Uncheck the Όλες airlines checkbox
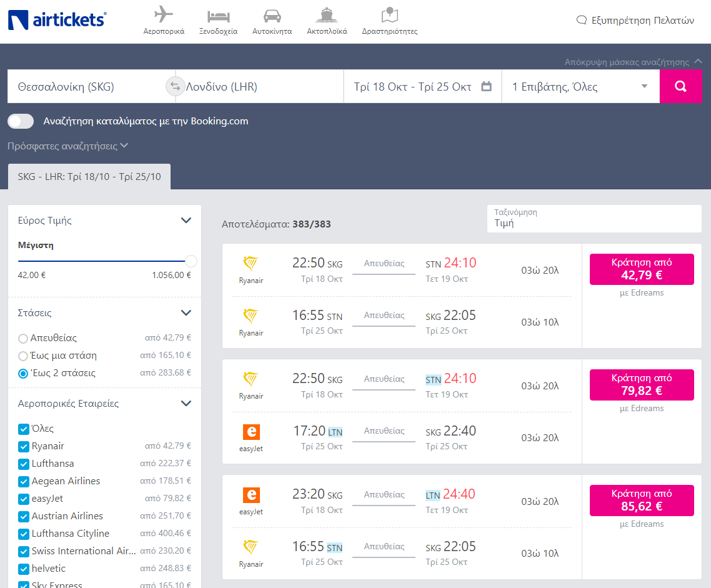 coord(24,429)
